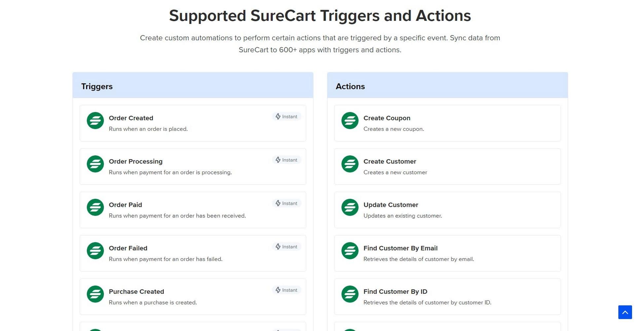This screenshot has height=331, width=644.
Task: Open the Order Processing trigger
Action: pos(193,166)
